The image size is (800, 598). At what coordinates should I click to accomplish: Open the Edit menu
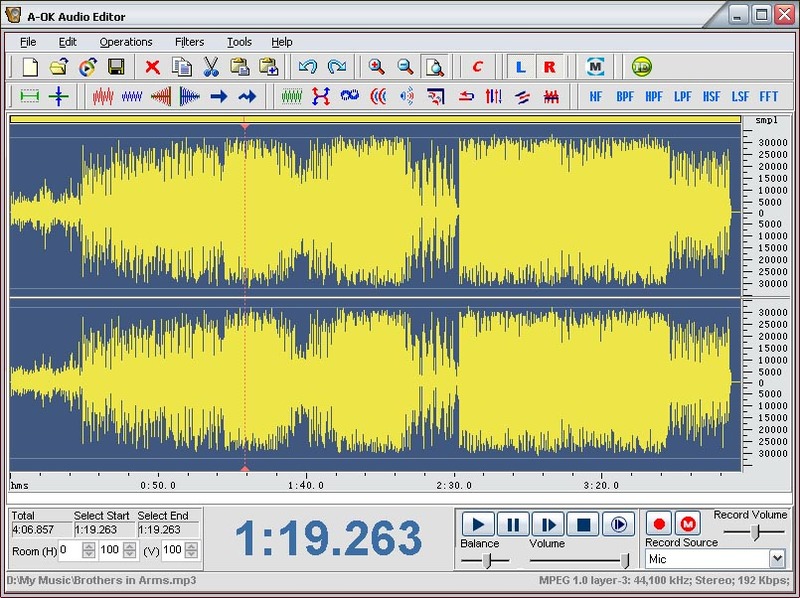pos(67,42)
